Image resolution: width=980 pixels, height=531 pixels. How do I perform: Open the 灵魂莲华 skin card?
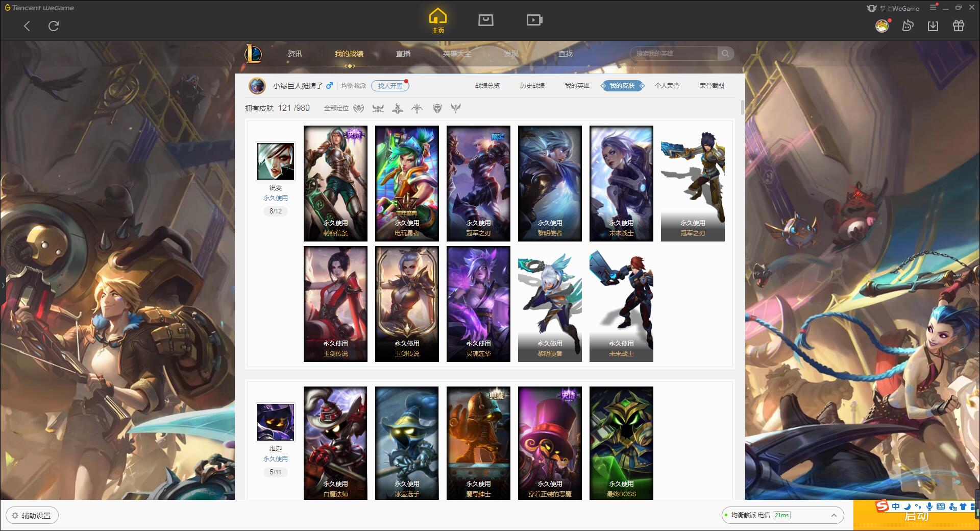[x=478, y=304]
